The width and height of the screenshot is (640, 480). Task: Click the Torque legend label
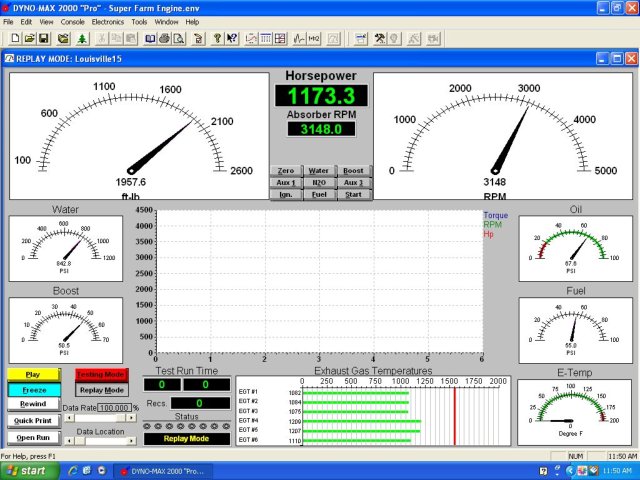pyautogui.click(x=496, y=215)
